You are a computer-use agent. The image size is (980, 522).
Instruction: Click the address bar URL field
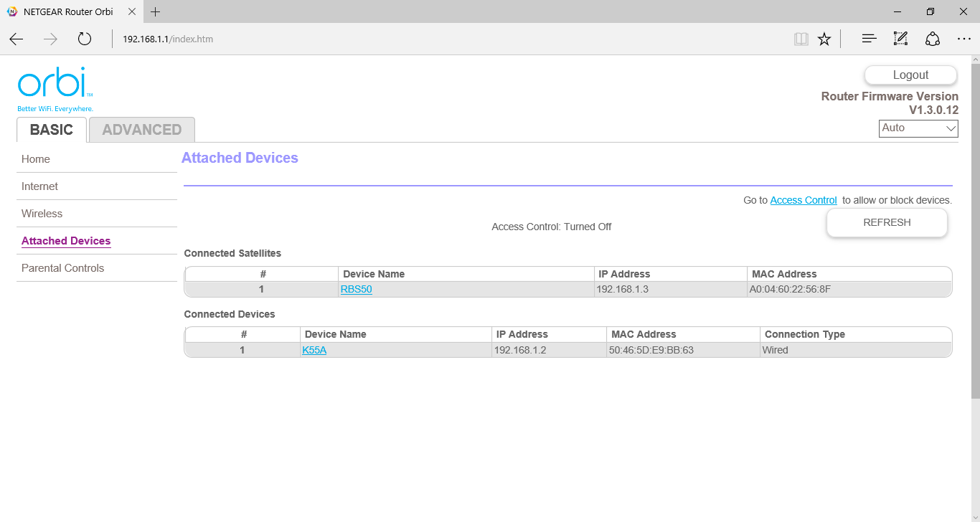coord(430,39)
